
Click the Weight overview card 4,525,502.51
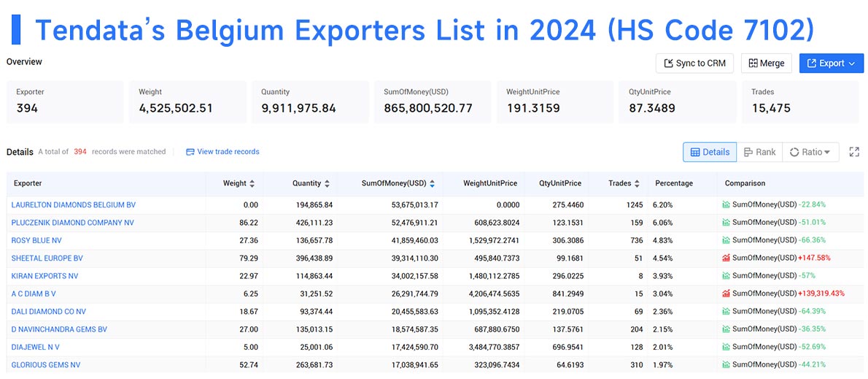[x=187, y=102]
